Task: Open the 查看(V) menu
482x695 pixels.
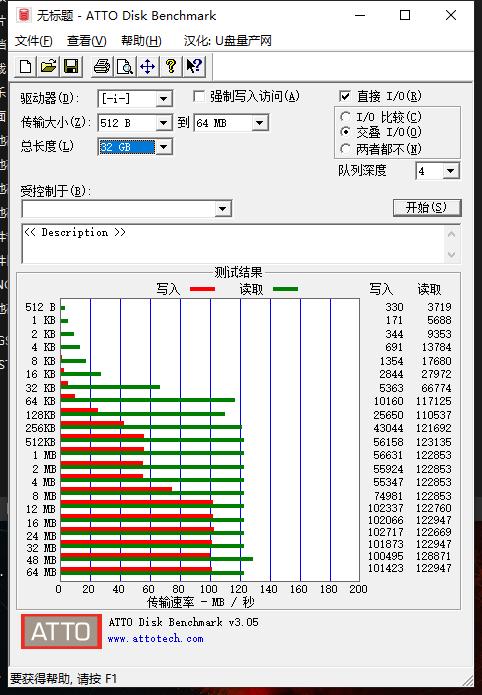Action: point(86,41)
